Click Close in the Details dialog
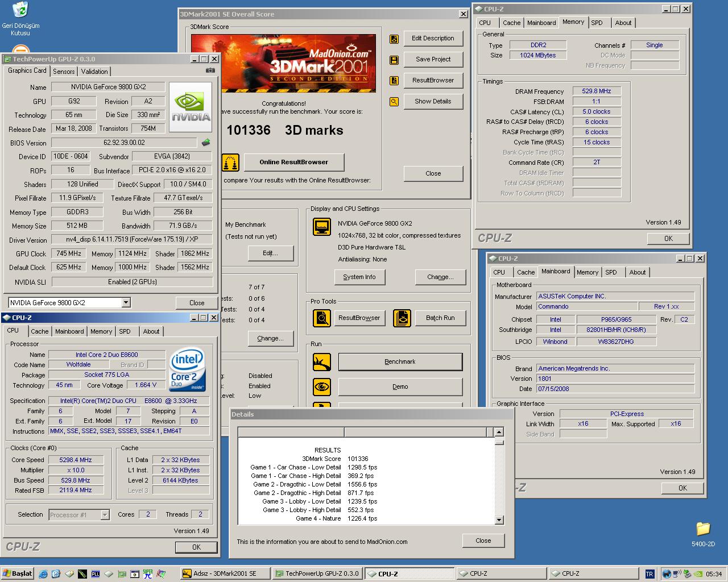The image size is (728, 582). [483, 541]
